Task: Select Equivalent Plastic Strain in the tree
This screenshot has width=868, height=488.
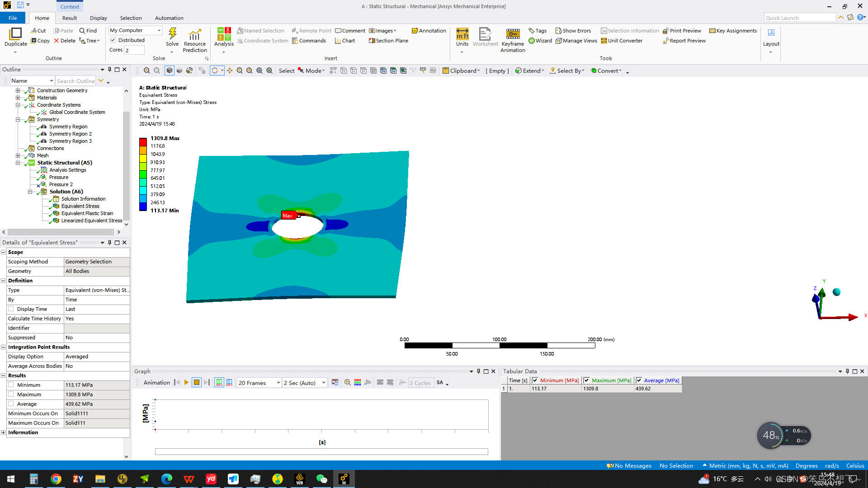Action: click(x=87, y=213)
